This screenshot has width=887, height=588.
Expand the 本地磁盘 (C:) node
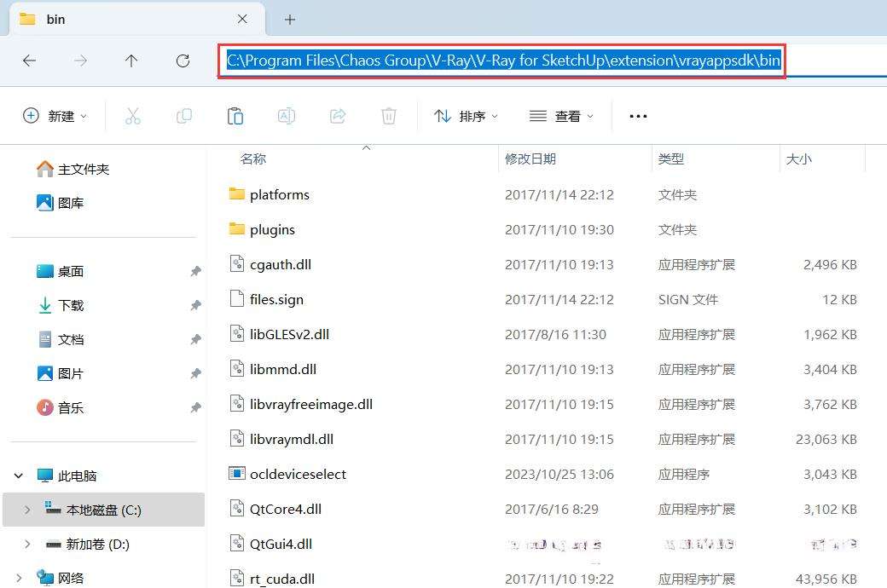(x=27, y=510)
